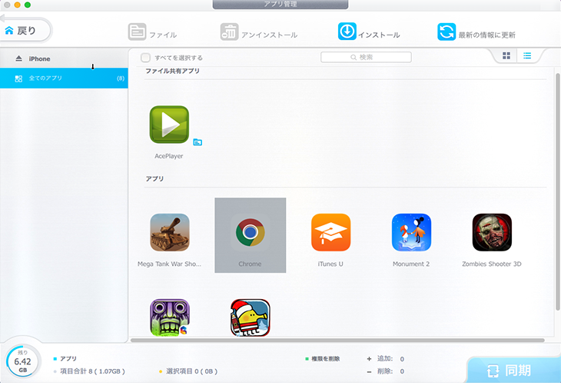
Task: Click the AcePlayer label text
Action: point(169,156)
